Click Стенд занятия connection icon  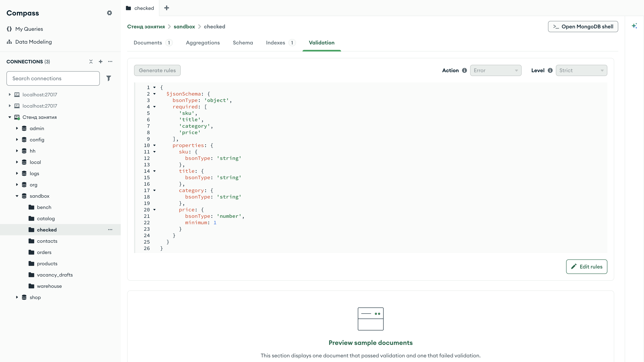pos(17,117)
